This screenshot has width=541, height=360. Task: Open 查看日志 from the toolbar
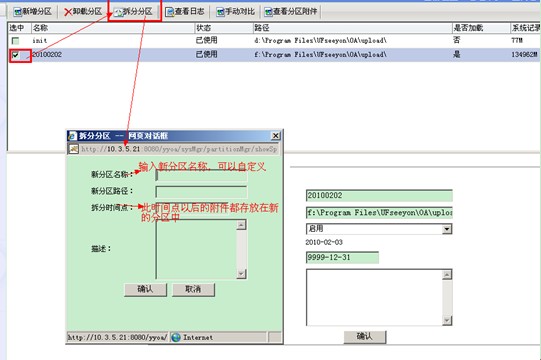(184, 12)
